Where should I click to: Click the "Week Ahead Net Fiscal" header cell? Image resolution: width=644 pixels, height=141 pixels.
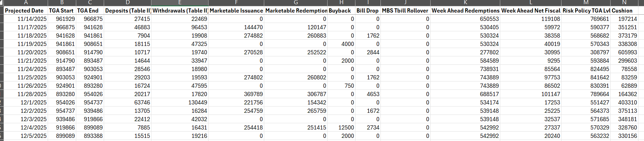[x=531, y=10]
